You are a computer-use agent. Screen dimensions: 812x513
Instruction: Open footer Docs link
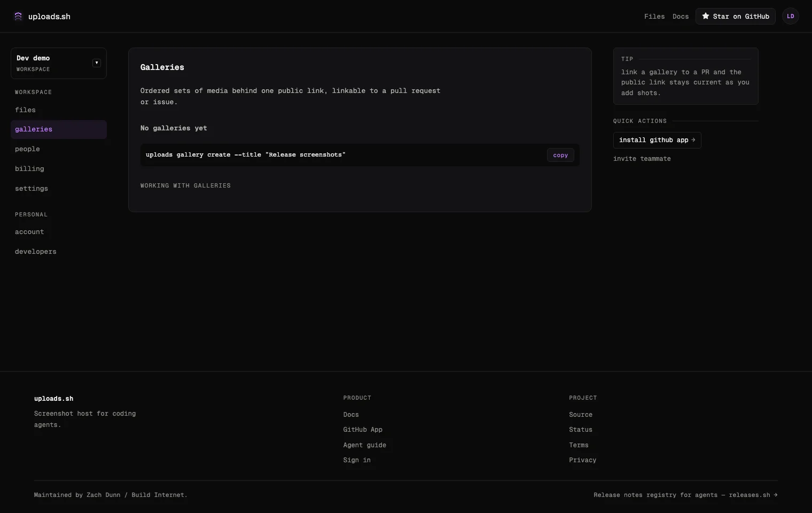pyautogui.click(x=351, y=415)
